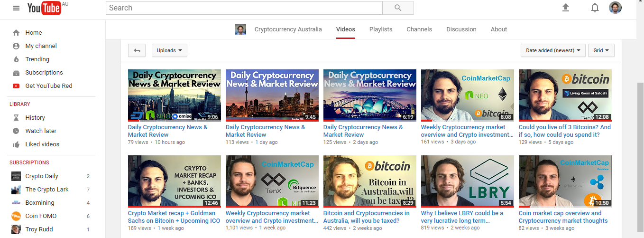Focus the Search input field
The height and width of the screenshot is (238, 644).
tap(244, 8)
